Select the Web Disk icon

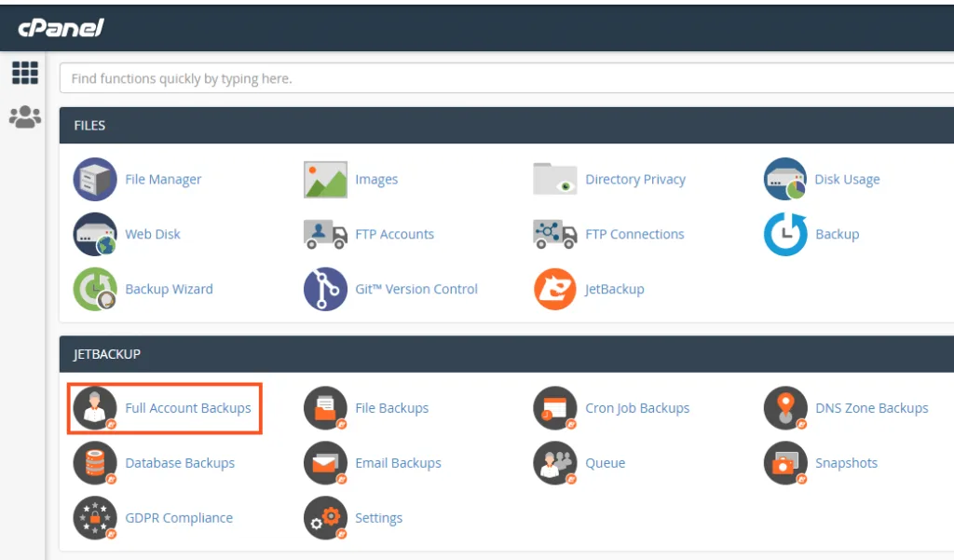[95, 234]
